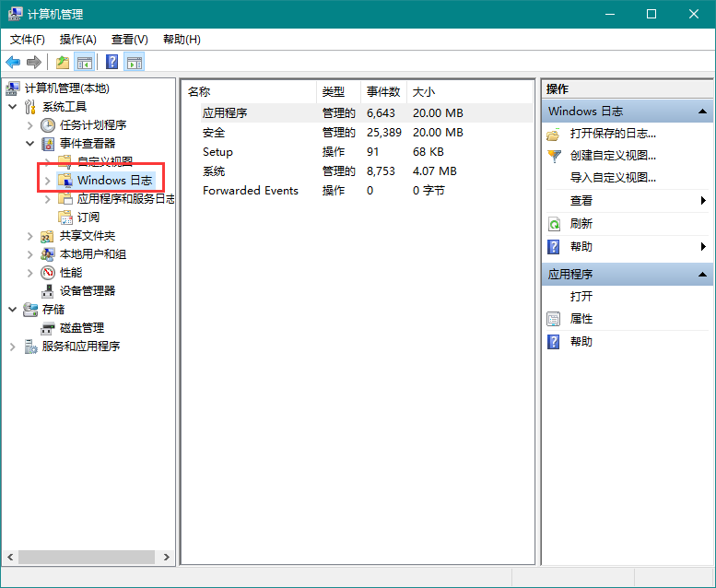Click the tree pane scroll right arrow
This screenshot has width=716, height=588.
point(166,557)
